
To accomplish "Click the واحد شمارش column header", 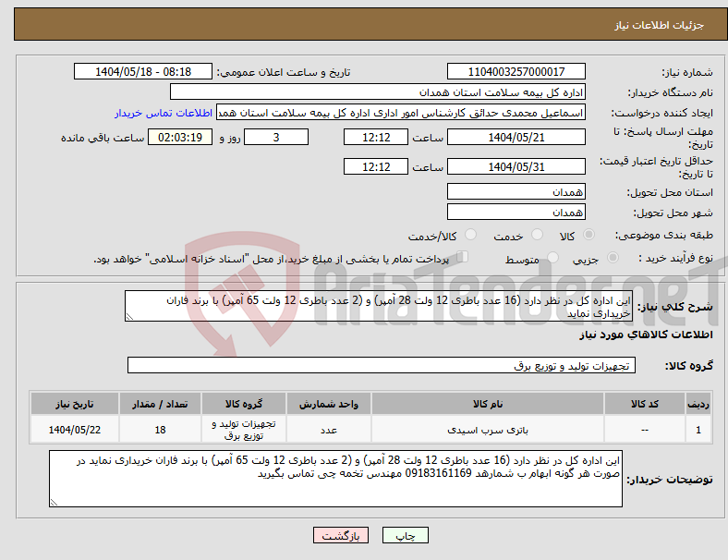I will point(329,404).
